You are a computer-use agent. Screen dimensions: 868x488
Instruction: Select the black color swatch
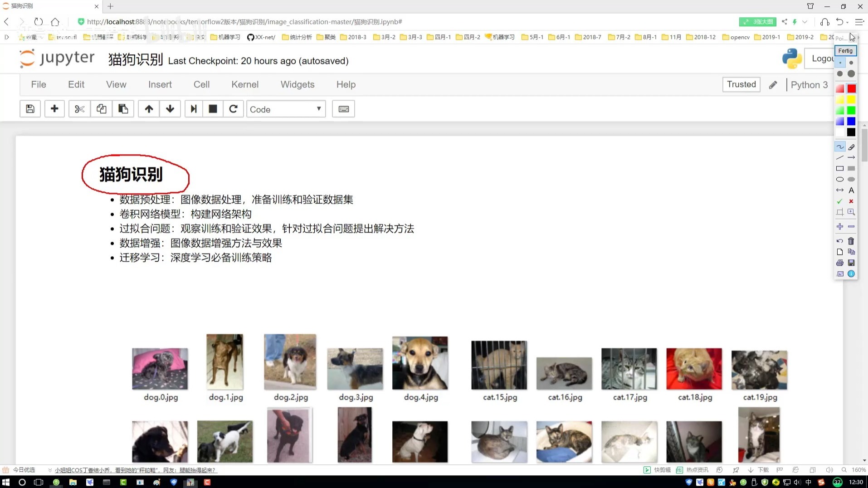point(851,132)
